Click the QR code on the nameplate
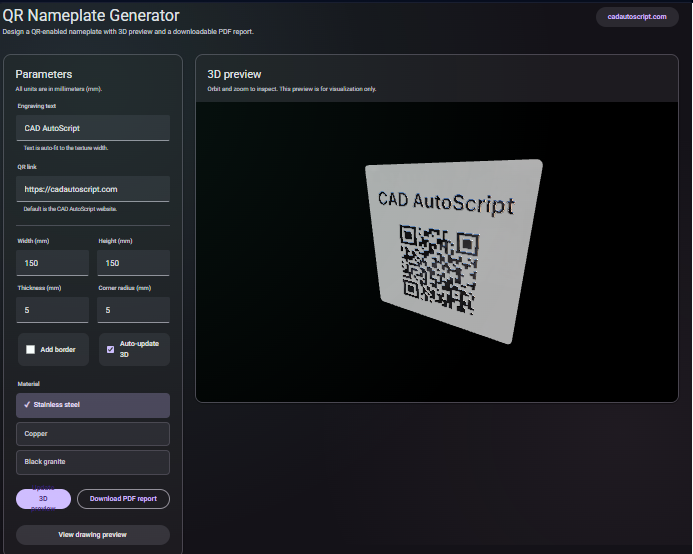 click(x=439, y=270)
